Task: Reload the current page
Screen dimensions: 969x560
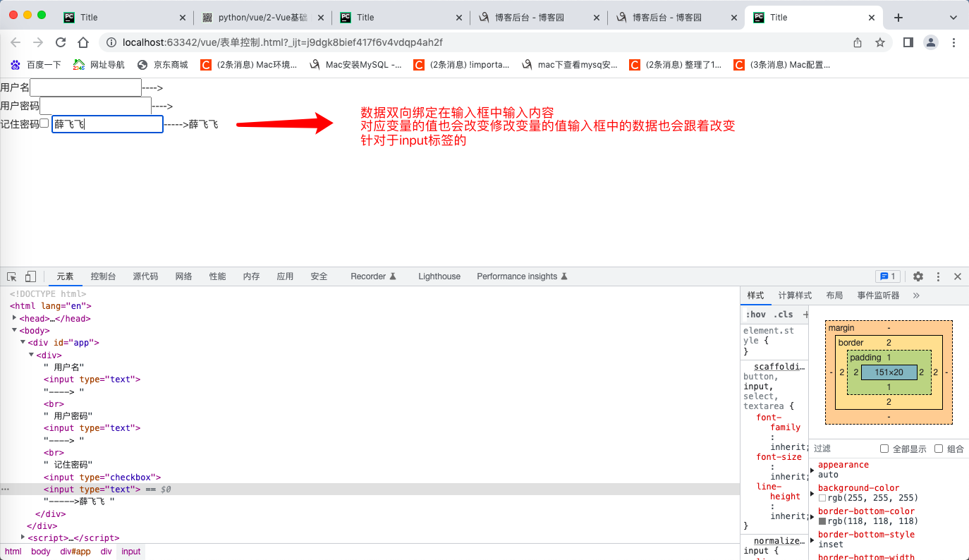Action: tap(61, 42)
